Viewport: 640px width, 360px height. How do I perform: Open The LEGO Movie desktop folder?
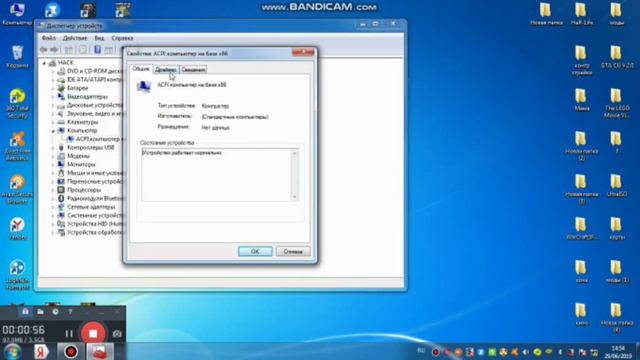click(x=617, y=103)
